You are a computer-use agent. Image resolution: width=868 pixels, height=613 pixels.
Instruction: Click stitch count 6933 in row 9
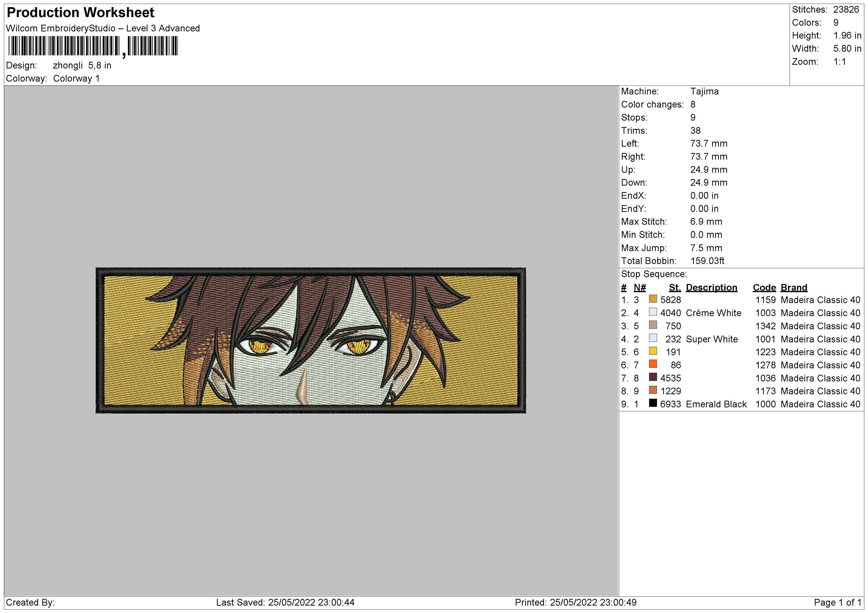(x=671, y=405)
